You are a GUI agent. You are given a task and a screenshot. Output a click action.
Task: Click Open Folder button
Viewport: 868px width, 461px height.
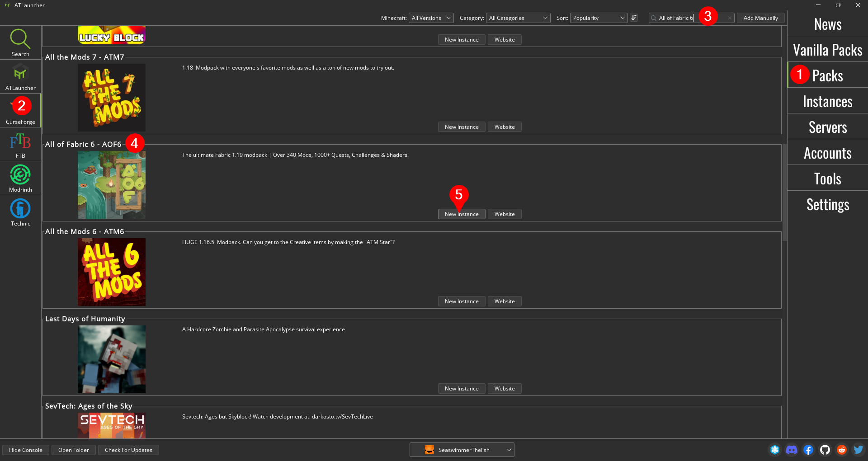tap(74, 450)
